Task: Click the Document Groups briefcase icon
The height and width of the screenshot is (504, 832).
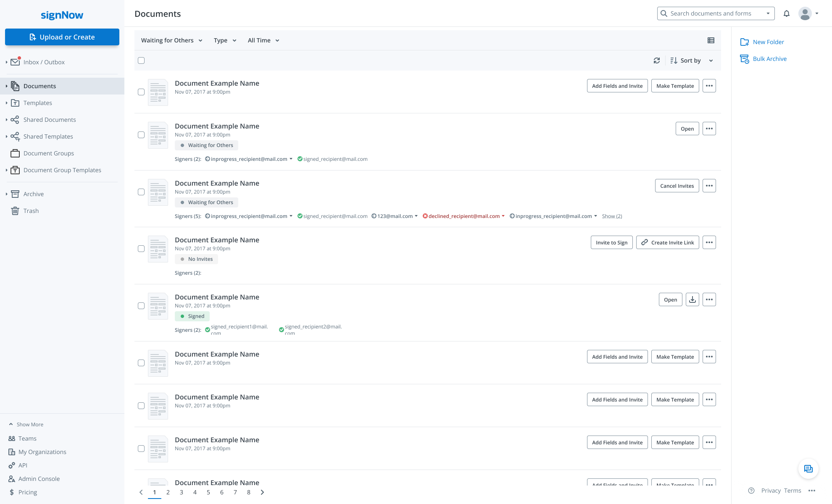Action: (x=15, y=153)
